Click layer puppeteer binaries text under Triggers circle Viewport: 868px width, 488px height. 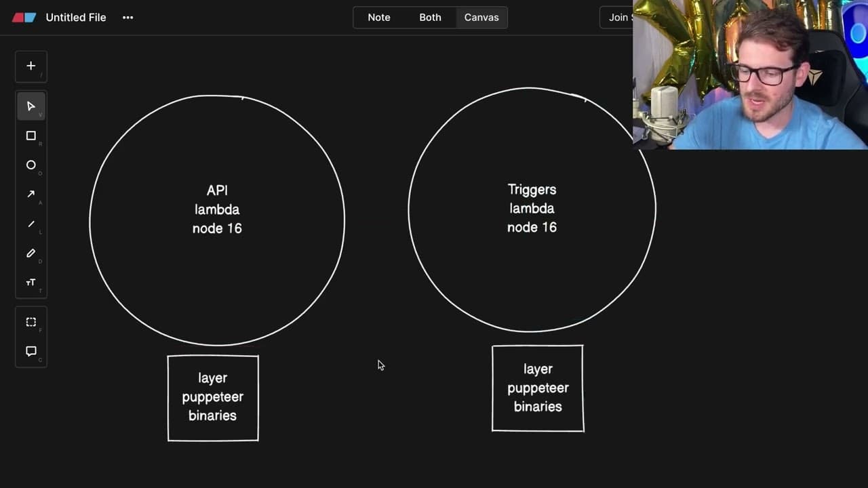point(538,388)
